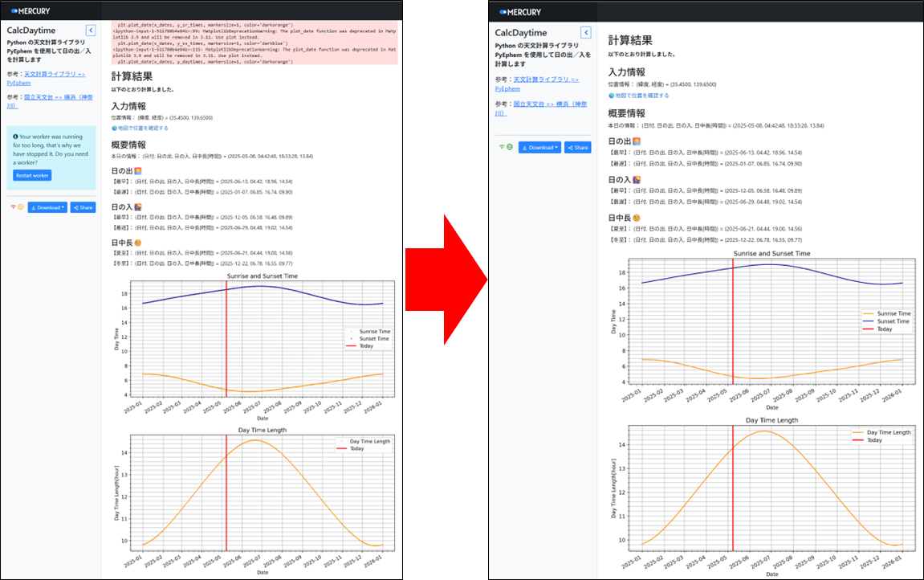
Task: Open the Download dropdown in the right screenshot
Action: (539, 147)
